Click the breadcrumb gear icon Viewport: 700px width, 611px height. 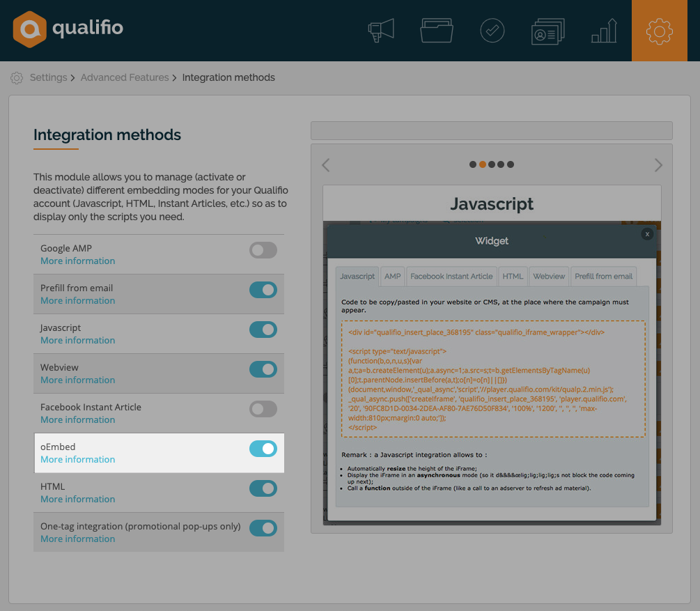coord(17,78)
